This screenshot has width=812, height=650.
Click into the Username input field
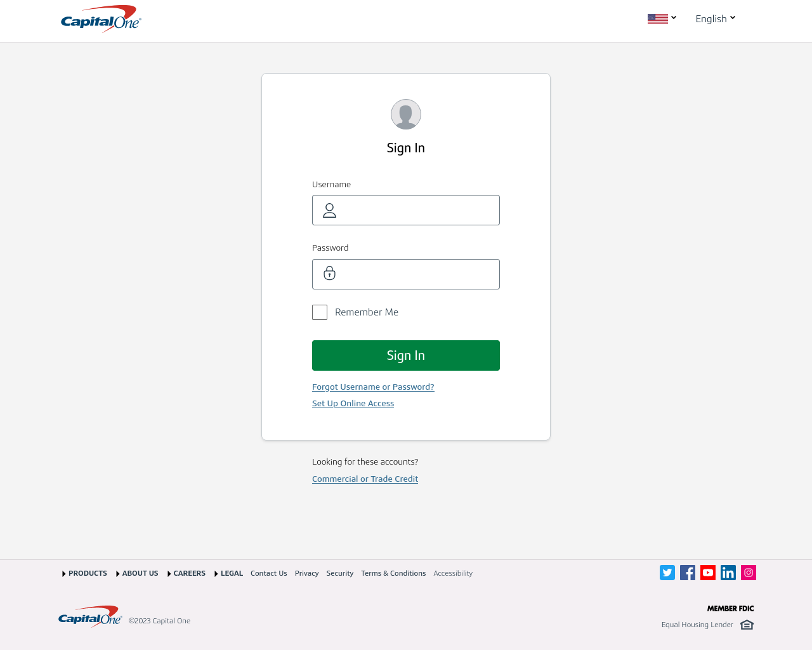pyautogui.click(x=406, y=210)
